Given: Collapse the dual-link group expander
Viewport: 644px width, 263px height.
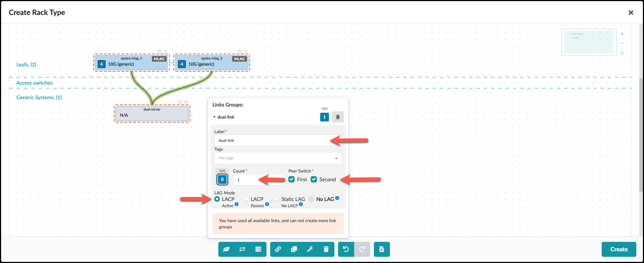Looking at the screenshot, I should [214, 117].
